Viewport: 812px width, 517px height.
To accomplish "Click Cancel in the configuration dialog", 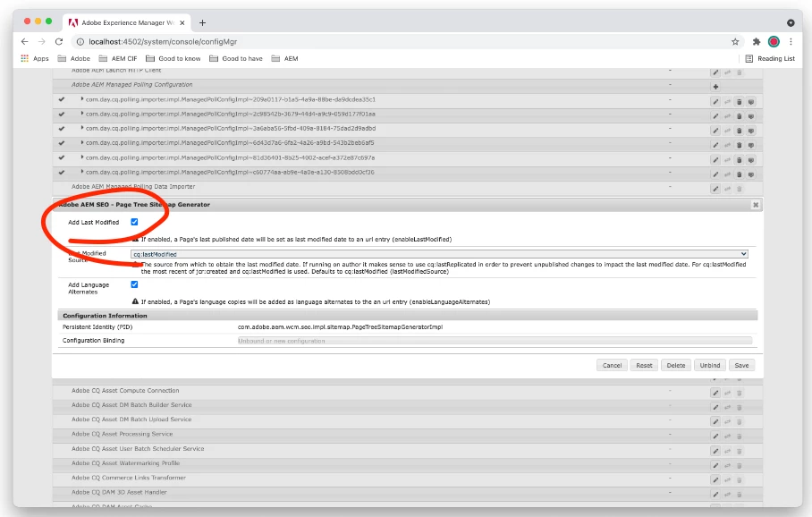I will click(612, 365).
